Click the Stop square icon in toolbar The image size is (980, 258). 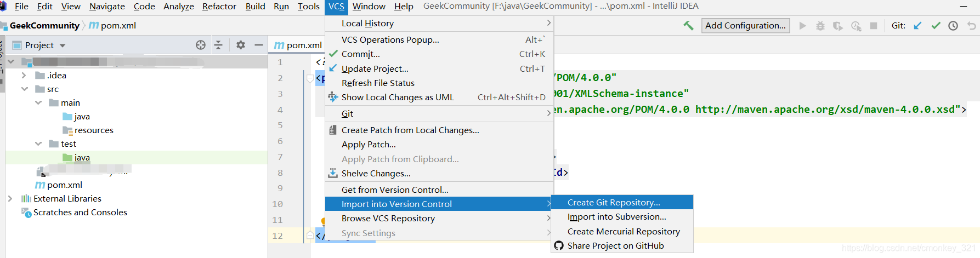pyautogui.click(x=874, y=26)
